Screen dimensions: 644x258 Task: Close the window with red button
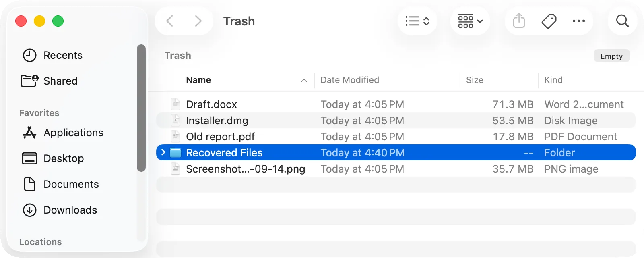21,21
